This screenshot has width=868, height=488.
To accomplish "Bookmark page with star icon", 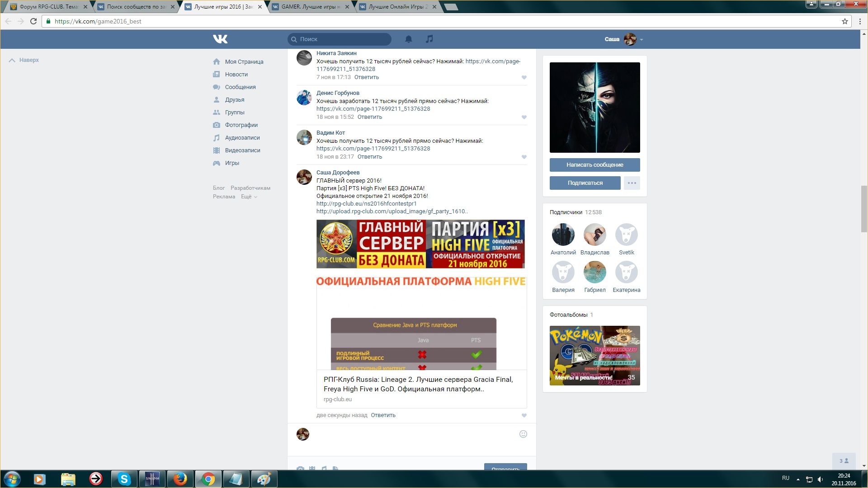I will [844, 21].
